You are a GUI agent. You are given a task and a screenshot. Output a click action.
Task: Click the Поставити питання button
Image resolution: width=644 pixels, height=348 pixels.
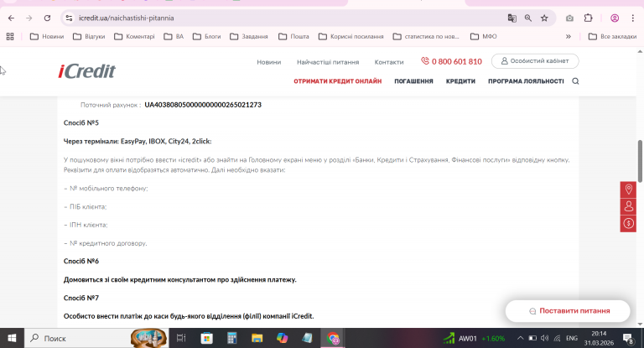pos(568,311)
